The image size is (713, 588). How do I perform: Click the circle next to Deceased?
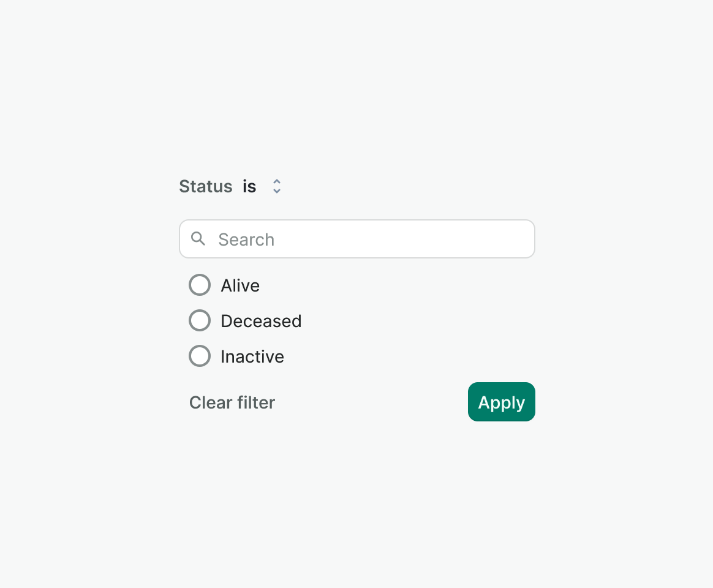coord(200,320)
